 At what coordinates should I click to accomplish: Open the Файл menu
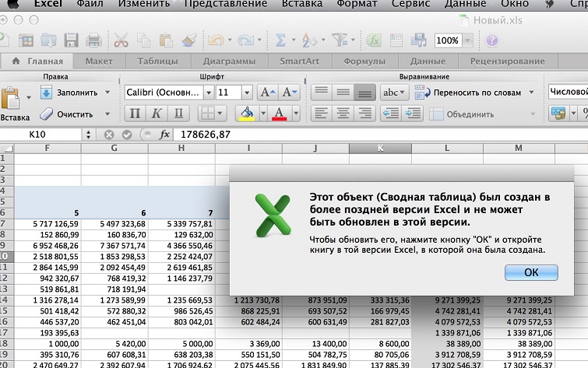(90, 4)
